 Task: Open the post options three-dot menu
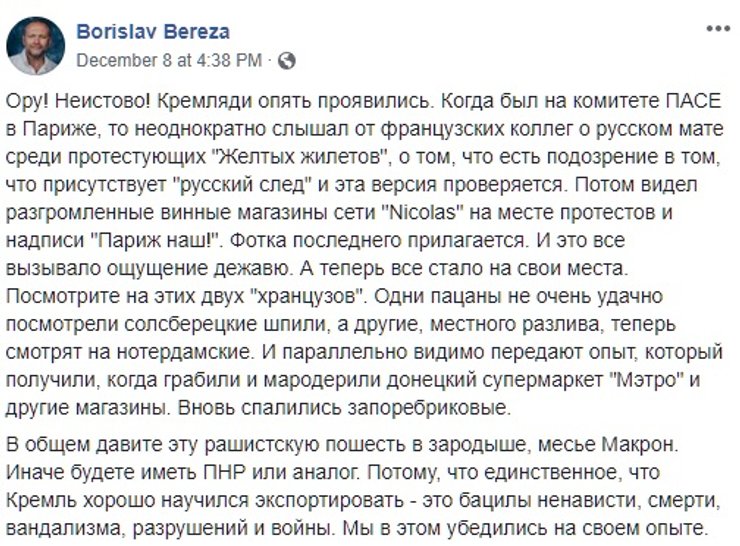coord(717,30)
